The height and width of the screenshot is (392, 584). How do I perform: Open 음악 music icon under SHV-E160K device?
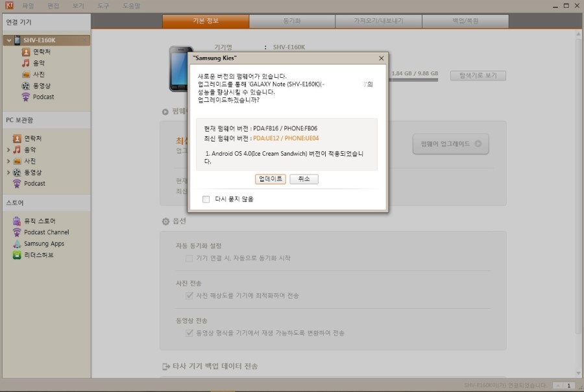(x=26, y=63)
